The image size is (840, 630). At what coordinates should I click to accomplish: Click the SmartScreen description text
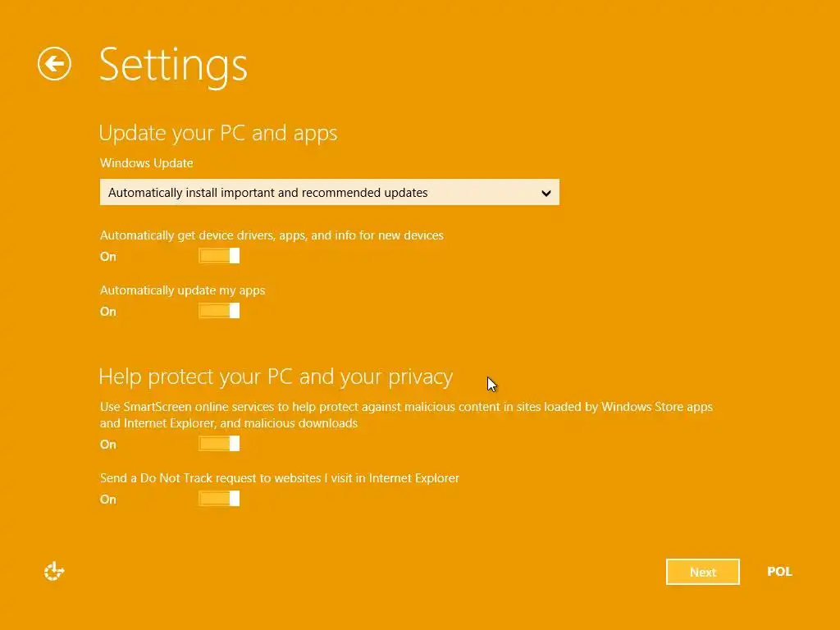pos(406,414)
